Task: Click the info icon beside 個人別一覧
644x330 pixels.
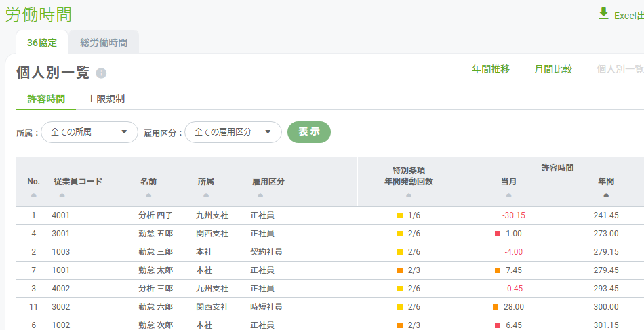Action: [101, 73]
